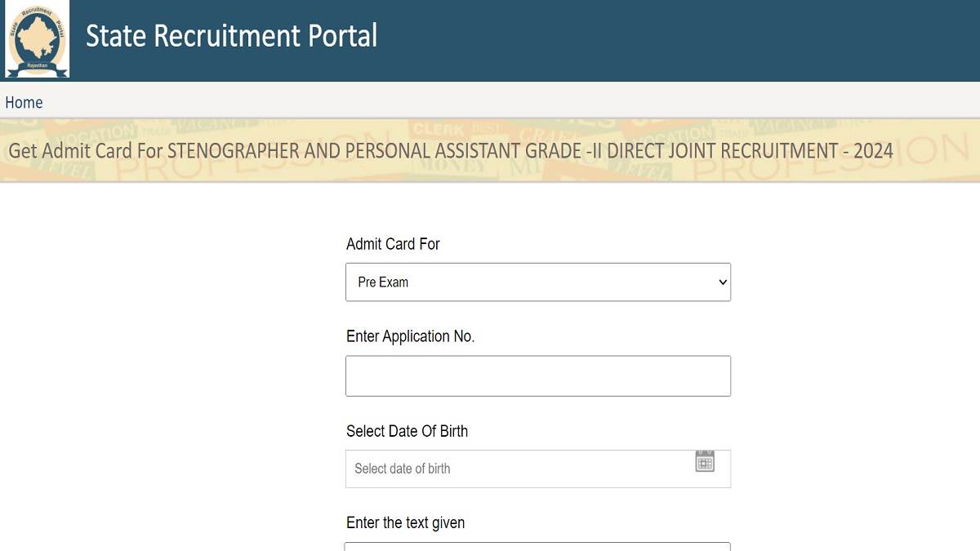Screen dimensions: 980x551
Task: Click the Select date of birth placeholder
Action: [402, 469]
